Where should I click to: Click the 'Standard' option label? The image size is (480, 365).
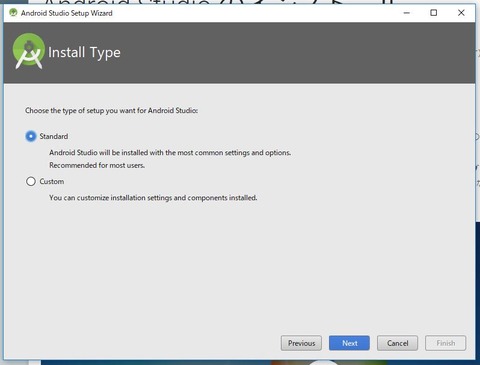click(x=54, y=136)
